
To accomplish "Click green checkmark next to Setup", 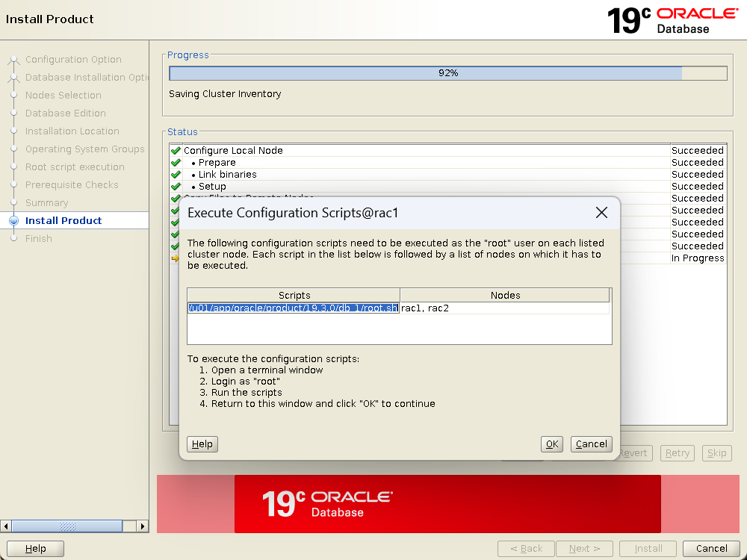I will 176,187.
